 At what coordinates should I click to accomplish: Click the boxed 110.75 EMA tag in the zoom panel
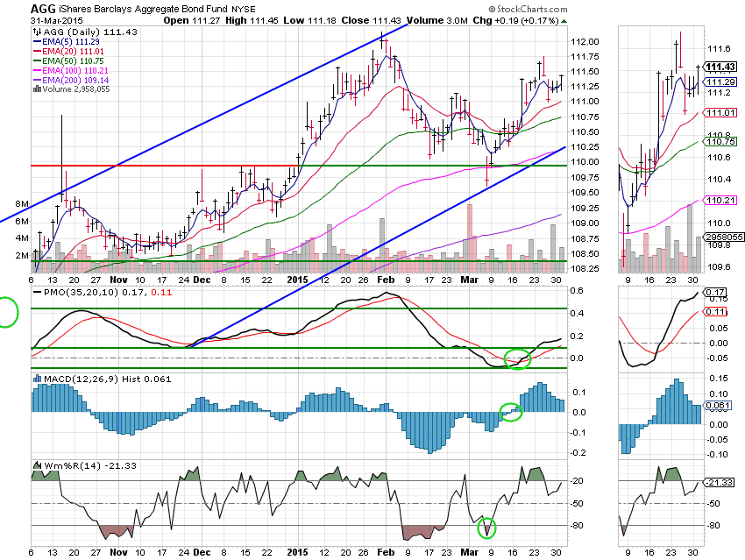pyautogui.click(x=720, y=141)
